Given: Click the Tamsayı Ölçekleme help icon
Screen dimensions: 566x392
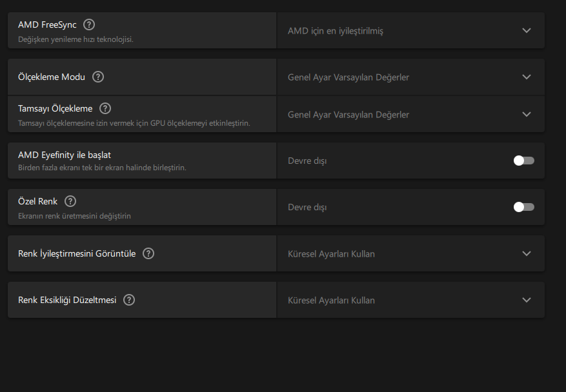Looking at the screenshot, I should [x=105, y=108].
